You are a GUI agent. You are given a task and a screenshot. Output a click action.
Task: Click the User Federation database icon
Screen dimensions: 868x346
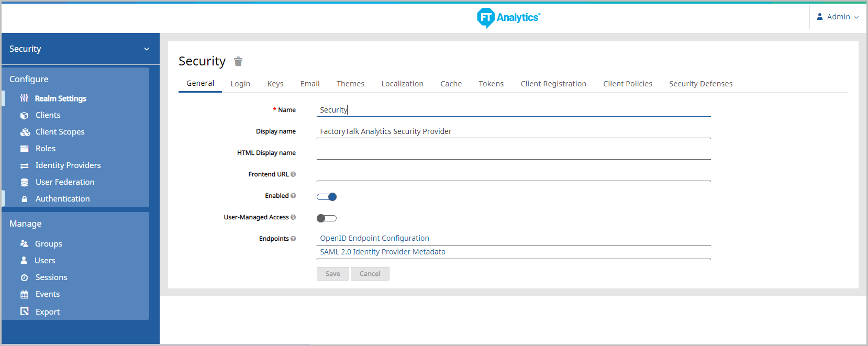24,183
